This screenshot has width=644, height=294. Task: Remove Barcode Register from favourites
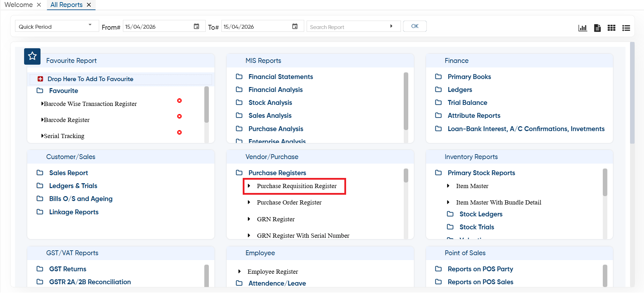(x=180, y=116)
